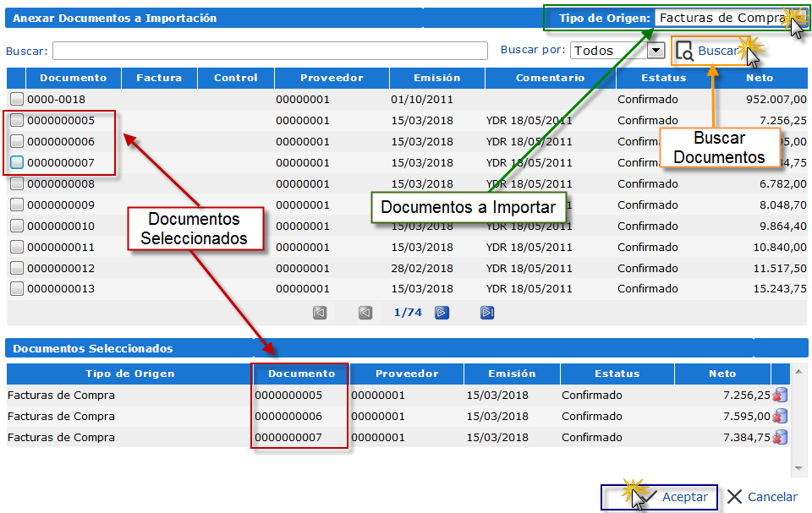Select emission date 28/02/2018

(422, 268)
